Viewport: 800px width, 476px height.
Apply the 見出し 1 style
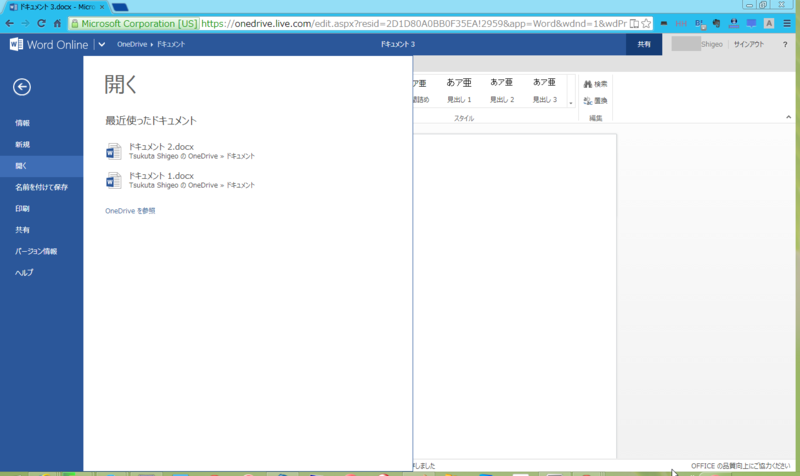click(x=459, y=90)
